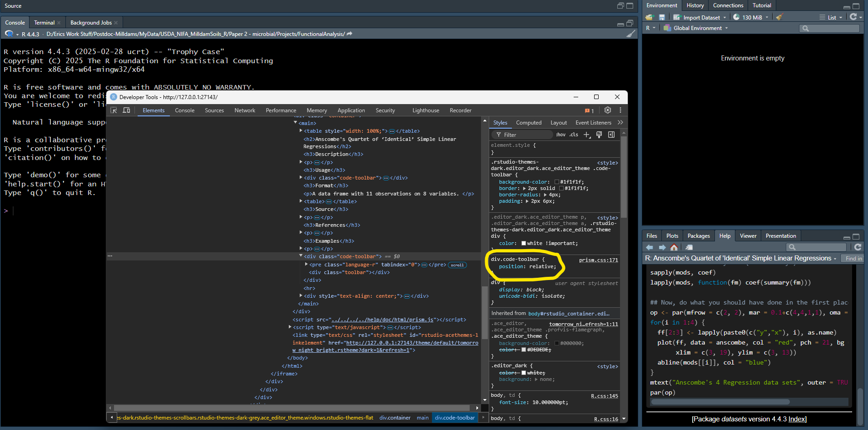Image resolution: width=868 pixels, height=430 pixels.
Task: Switch to the History tab
Action: (695, 5)
